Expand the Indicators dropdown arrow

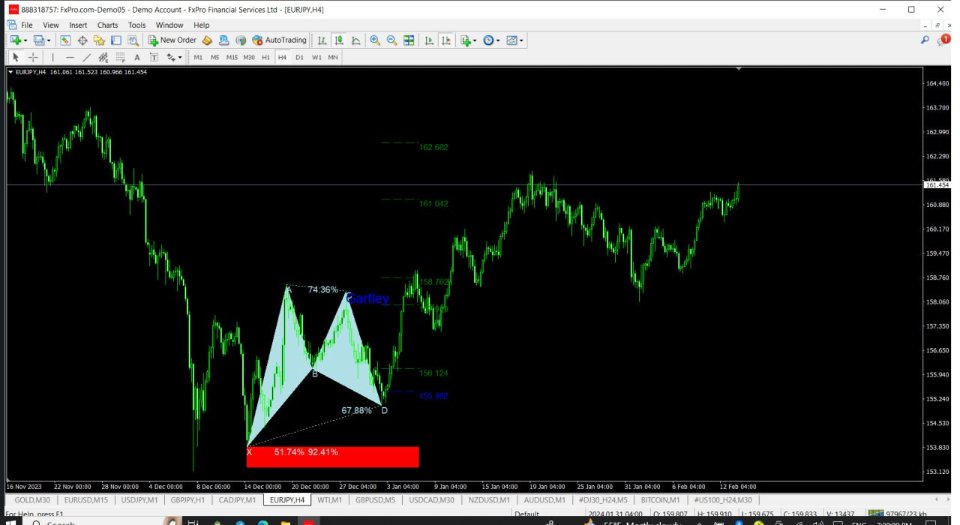(x=475, y=40)
